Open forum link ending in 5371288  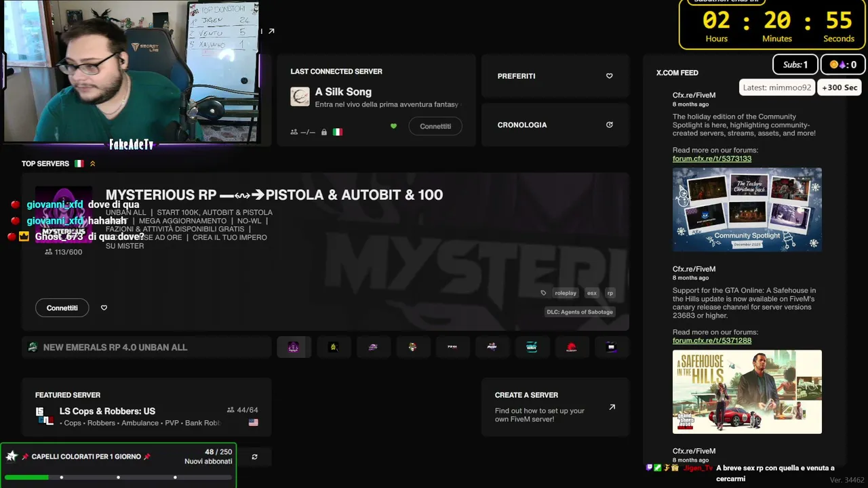(712, 340)
